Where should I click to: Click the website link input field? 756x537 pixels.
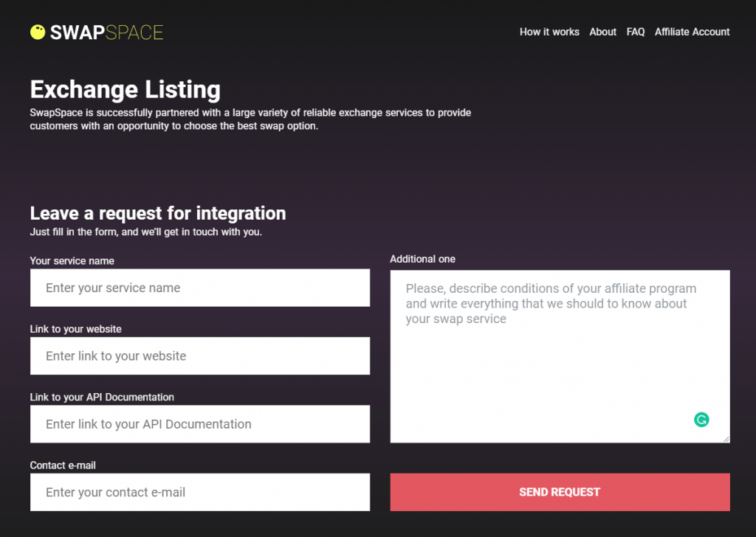200,356
